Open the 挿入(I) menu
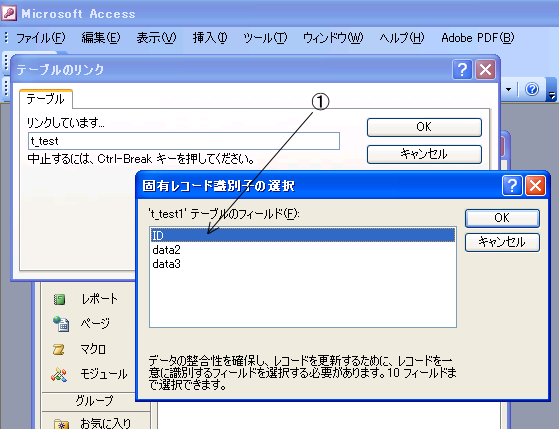Viewport: 559px width, 429px height. [x=210, y=38]
